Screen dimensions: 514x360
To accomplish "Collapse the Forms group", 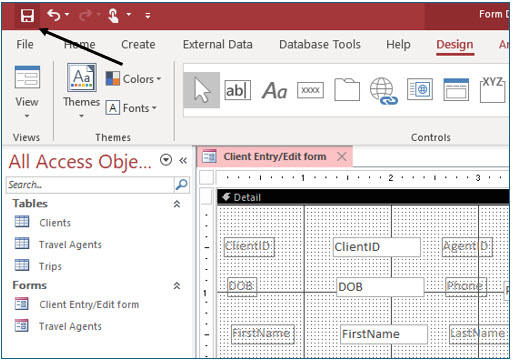I will [177, 286].
